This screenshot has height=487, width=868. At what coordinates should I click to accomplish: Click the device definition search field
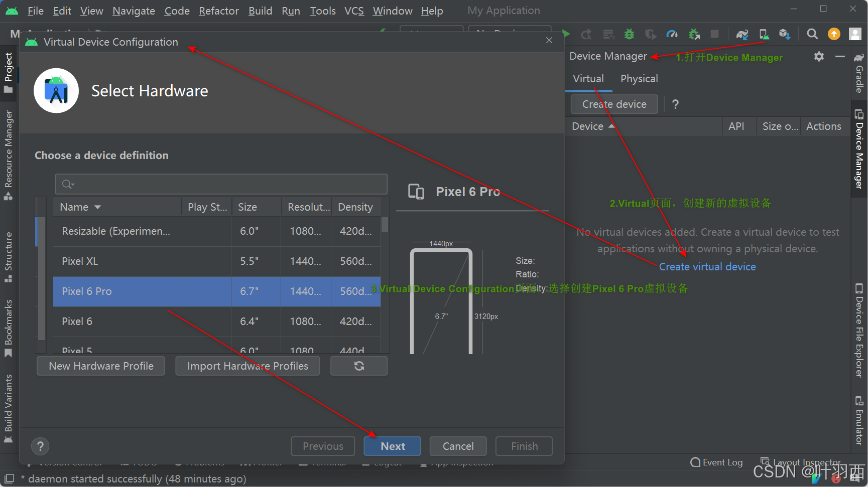coord(221,184)
